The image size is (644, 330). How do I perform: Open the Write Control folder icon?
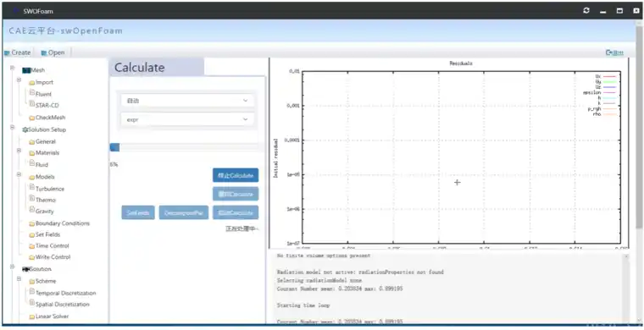(31, 257)
